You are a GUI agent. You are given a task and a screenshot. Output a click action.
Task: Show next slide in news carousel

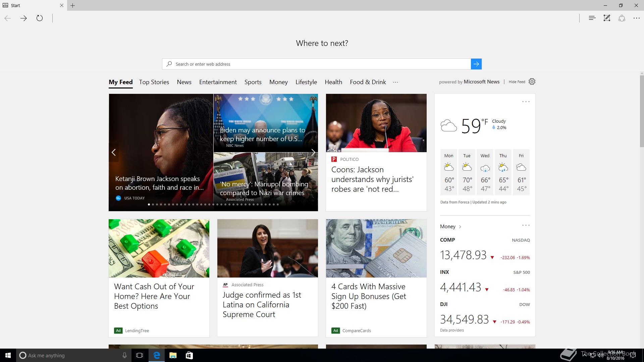[313, 153]
